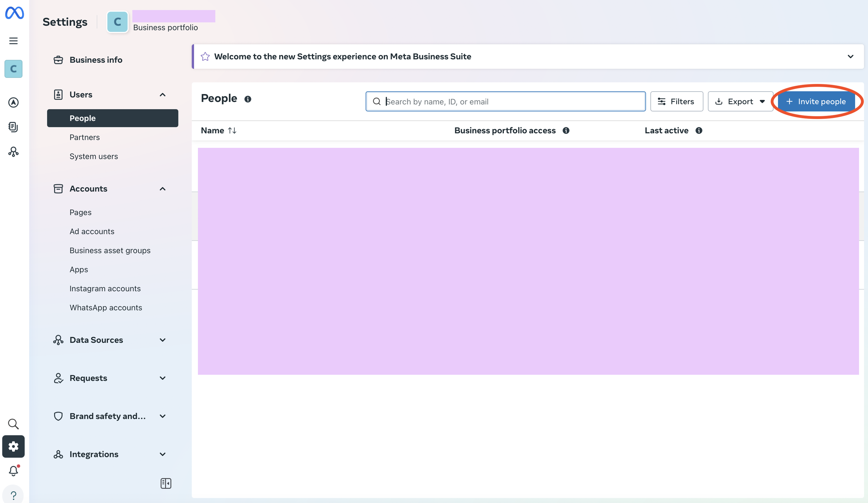
Task: Collapse sidebar with panel toggle icon
Action: (166, 483)
